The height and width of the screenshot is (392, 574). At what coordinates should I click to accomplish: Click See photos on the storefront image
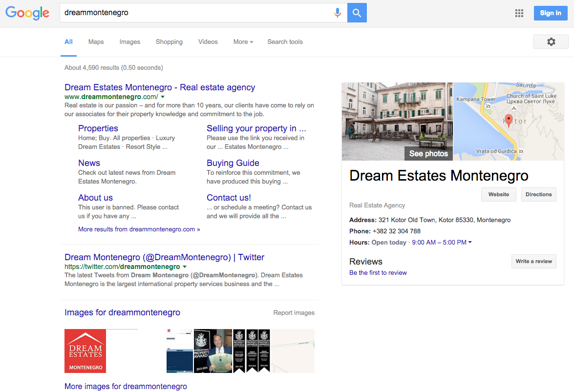[x=428, y=153]
